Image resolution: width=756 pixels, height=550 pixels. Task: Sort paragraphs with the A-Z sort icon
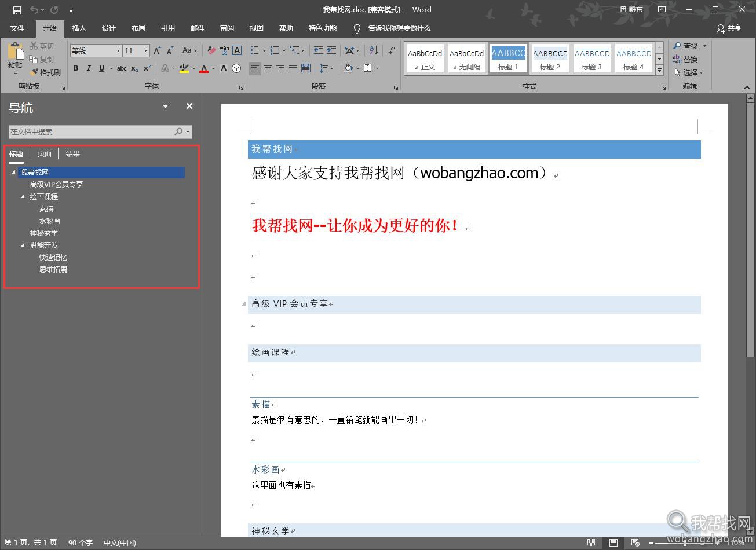tap(374, 50)
